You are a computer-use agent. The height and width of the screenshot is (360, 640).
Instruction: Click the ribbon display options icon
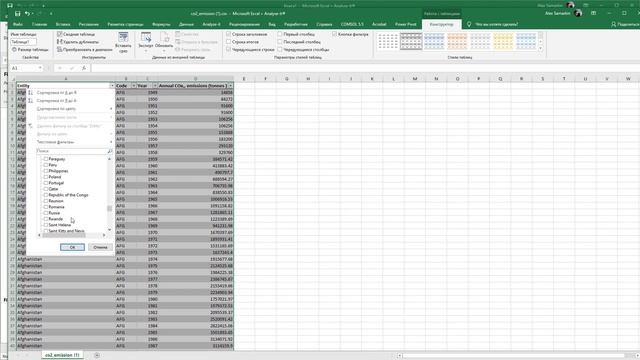point(593,13)
